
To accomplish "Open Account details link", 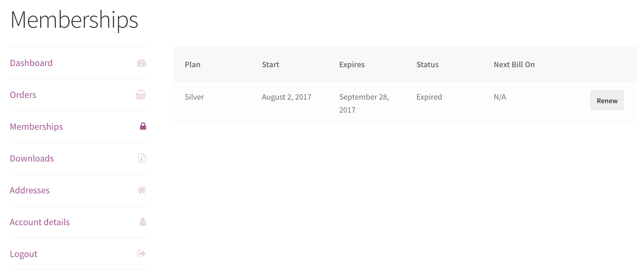I will coord(40,222).
